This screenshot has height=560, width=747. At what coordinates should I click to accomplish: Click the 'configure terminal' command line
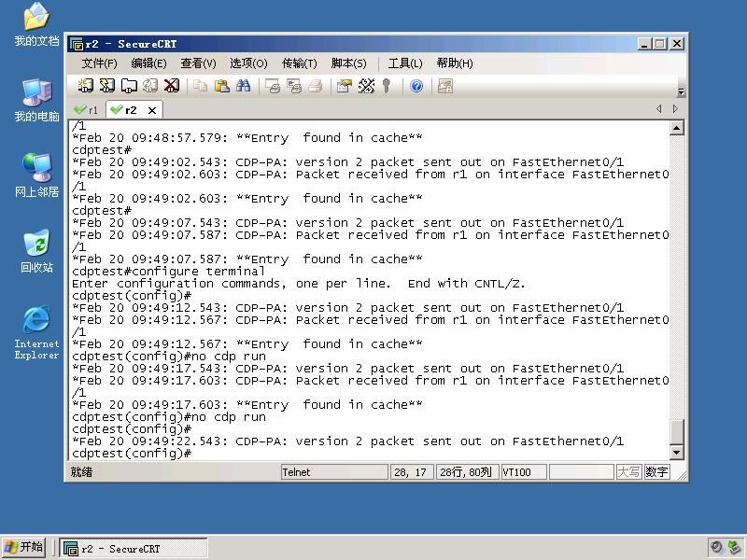(x=168, y=272)
